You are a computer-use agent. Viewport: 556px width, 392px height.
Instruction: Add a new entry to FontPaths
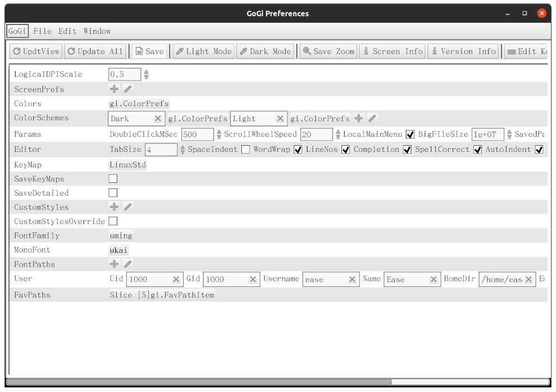coord(114,264)
